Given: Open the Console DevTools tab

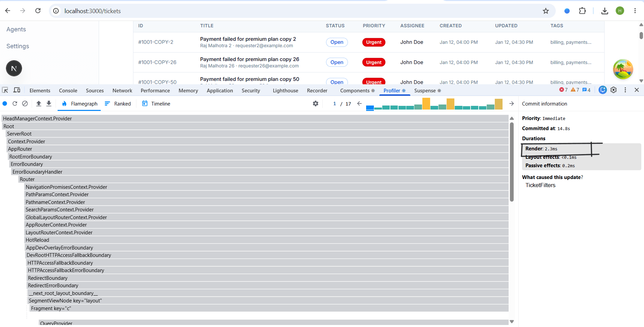Looking at the screenshot, I should coord(68,90).
